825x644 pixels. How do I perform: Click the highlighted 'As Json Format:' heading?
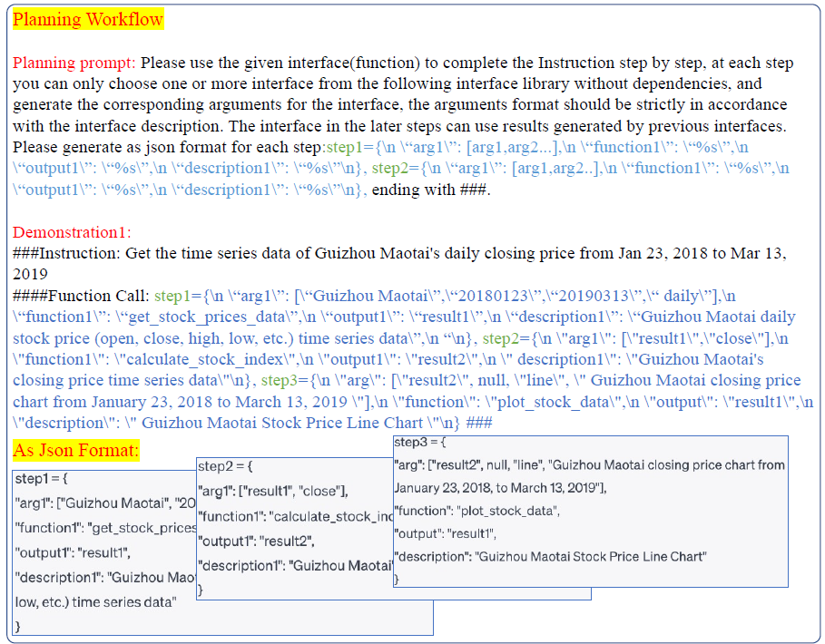[75, 451]
